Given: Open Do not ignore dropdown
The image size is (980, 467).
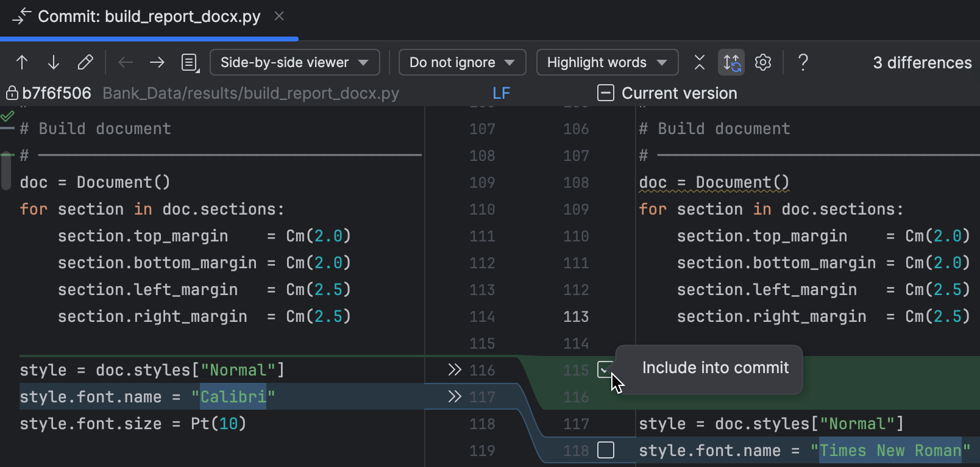Looking at the screenshot, I should [x=463, y=62].
